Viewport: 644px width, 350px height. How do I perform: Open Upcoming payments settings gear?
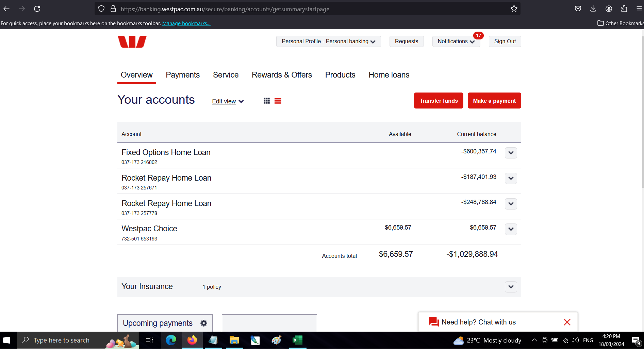[204, 323]
